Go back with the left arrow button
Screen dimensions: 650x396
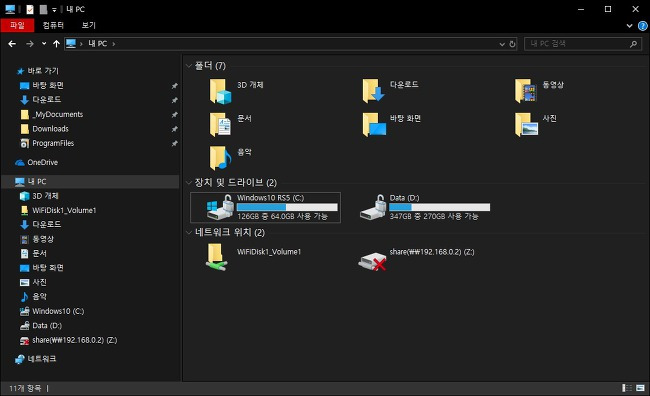pos(12,44)
